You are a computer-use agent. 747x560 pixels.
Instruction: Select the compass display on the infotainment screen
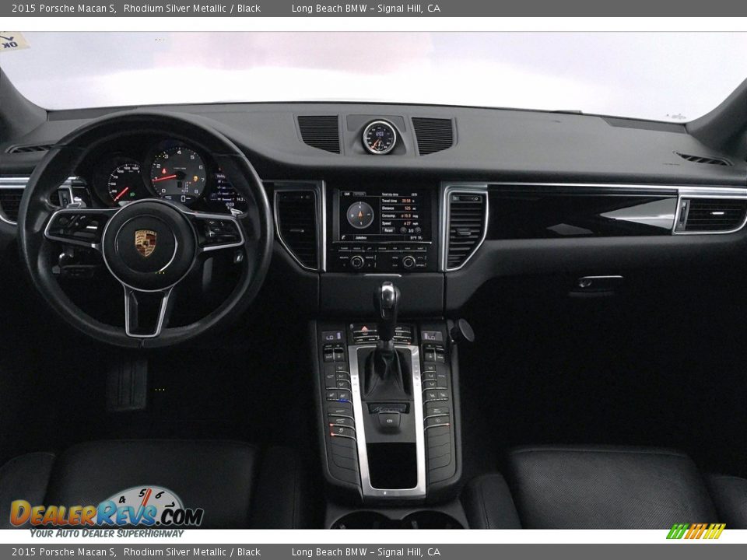359,214
